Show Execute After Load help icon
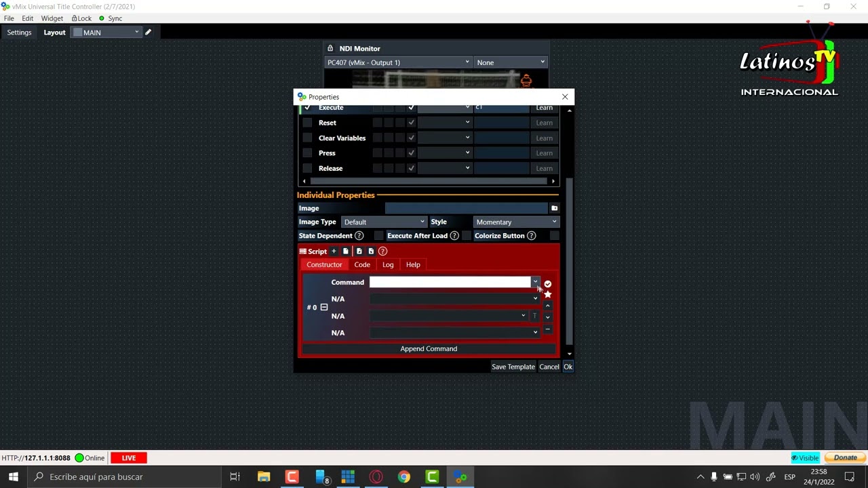Viewport: 868px width, 488px height. click(454, 236)
